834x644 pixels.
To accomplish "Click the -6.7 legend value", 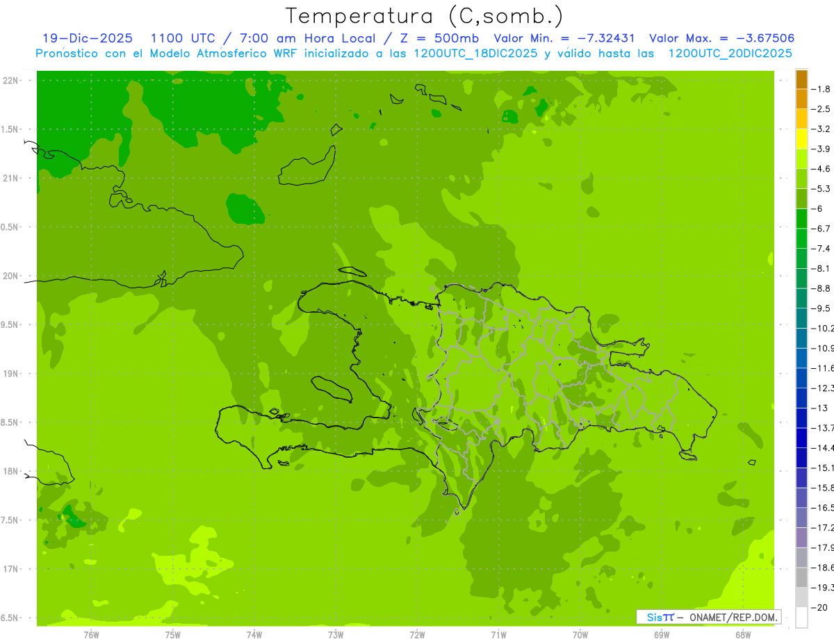I will [821, 229].
